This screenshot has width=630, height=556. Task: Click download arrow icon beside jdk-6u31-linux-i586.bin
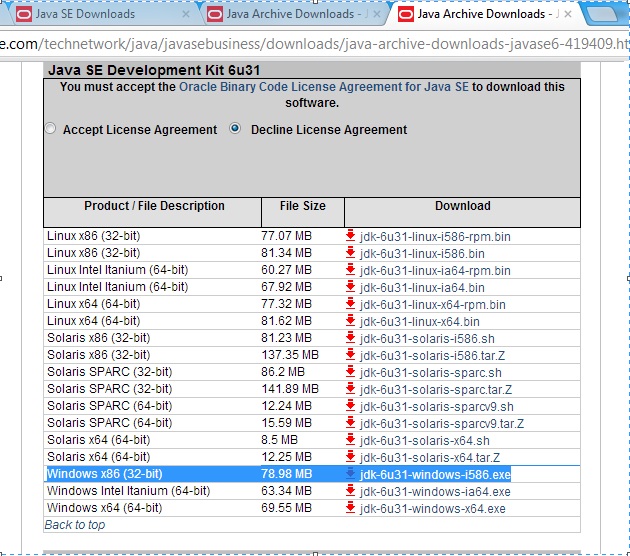(x=350, y=253)
